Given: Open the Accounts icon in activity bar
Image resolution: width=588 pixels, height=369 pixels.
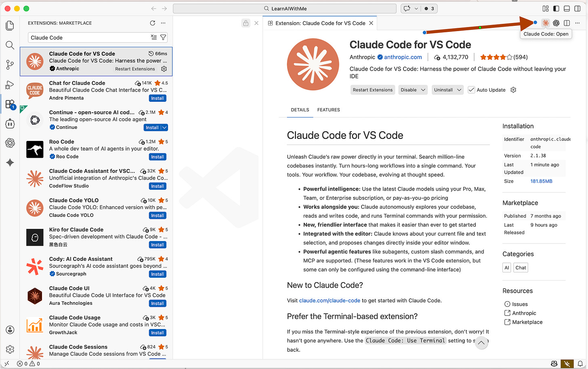Looking at the screenshot, I should (10, 330).
